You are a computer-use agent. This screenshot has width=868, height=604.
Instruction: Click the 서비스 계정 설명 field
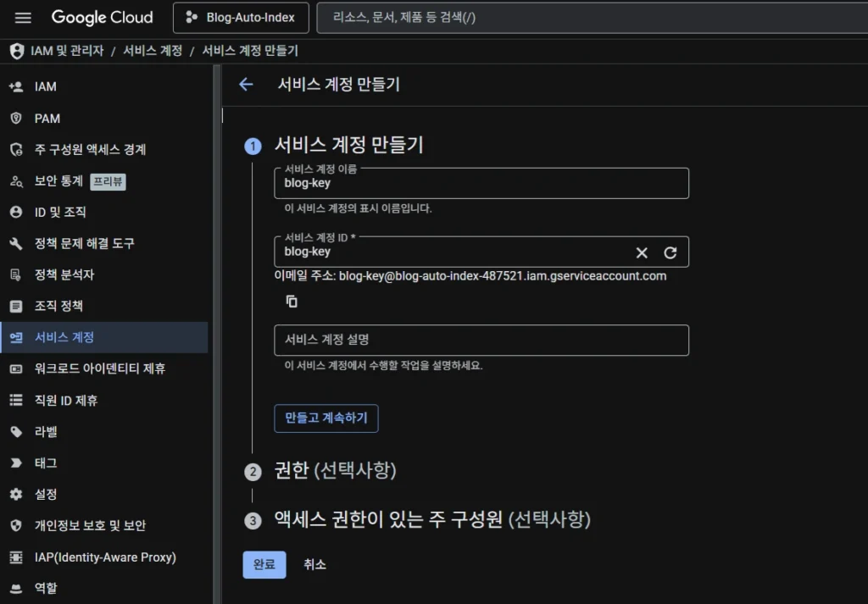tap(481, 341)
